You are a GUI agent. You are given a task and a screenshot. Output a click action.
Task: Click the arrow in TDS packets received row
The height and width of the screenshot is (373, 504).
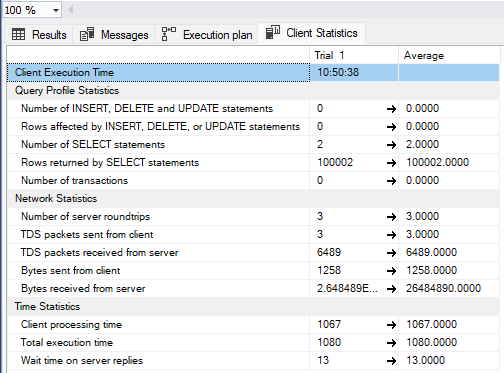391,253
